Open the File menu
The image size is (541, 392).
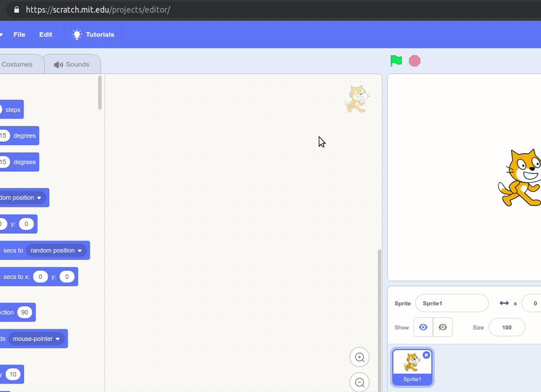pos(19,34)
